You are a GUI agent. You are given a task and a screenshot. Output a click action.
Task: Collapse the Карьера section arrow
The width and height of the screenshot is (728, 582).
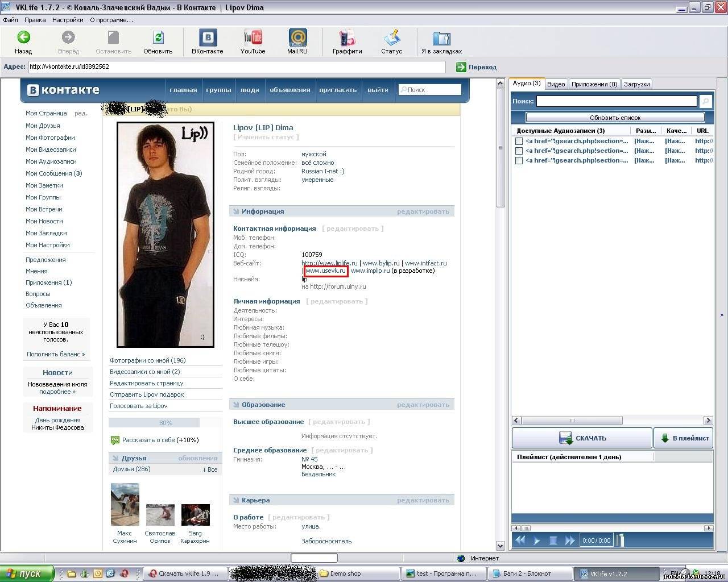[235, 500]
